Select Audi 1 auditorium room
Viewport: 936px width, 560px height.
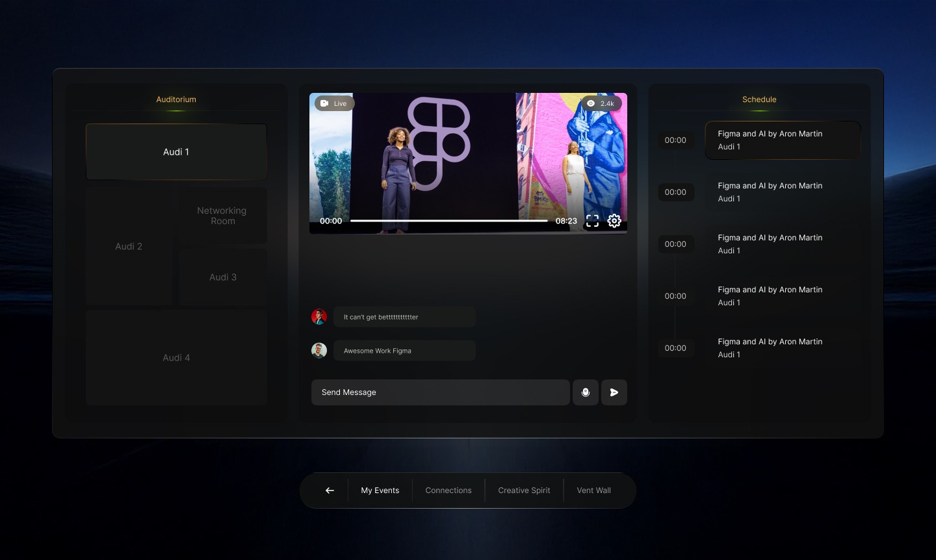176,152
